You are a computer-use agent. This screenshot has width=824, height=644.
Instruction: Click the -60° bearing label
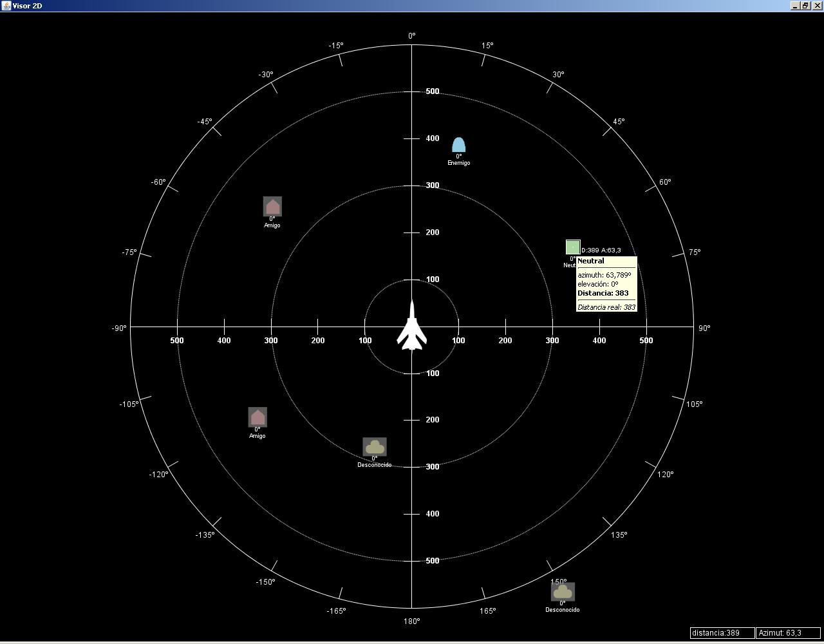point(158,182)
